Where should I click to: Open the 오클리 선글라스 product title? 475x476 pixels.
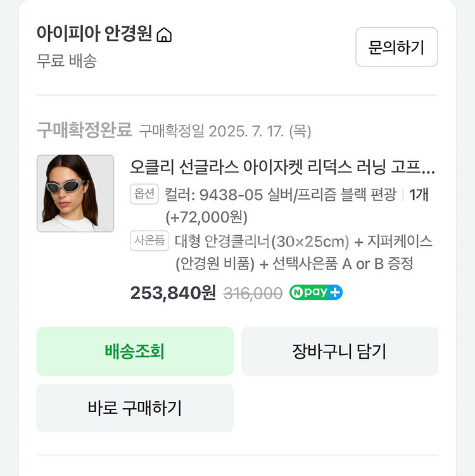click(x=282, y=167)
